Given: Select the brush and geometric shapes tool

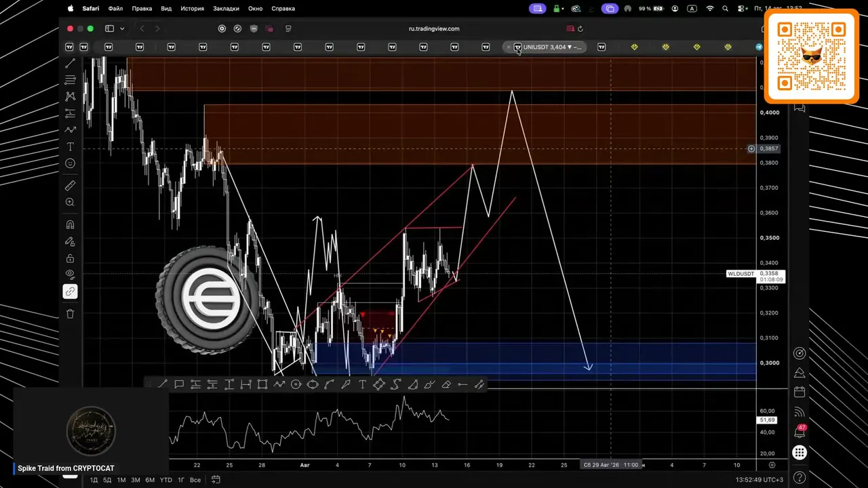Looking at the screenshot, I should point(70,130).
